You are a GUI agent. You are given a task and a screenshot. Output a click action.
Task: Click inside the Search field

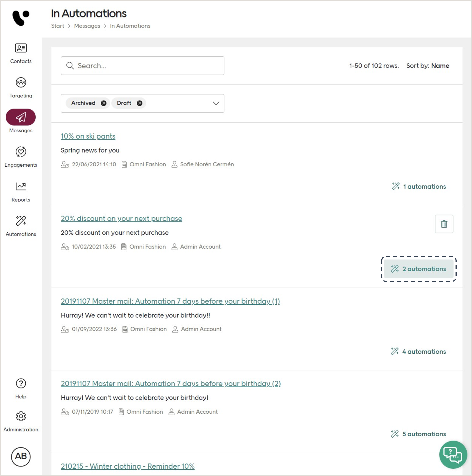point(142,65)
